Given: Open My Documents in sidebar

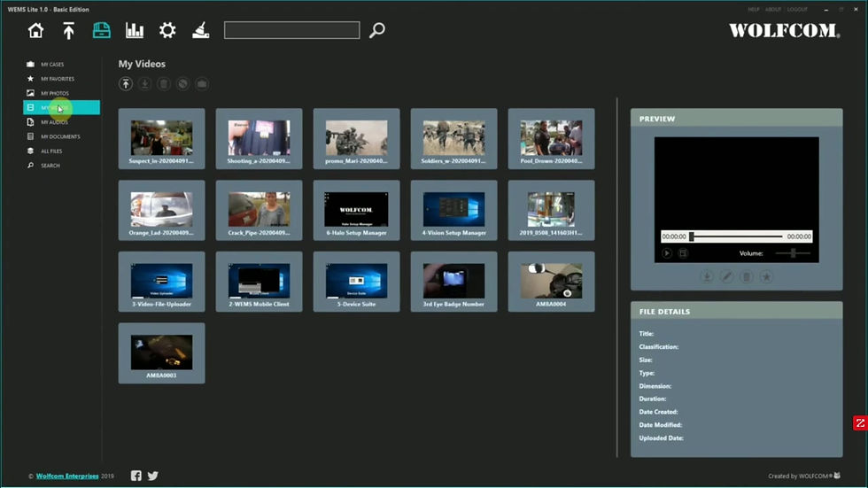Looking at the screenshot, I should tap(60, 136).
